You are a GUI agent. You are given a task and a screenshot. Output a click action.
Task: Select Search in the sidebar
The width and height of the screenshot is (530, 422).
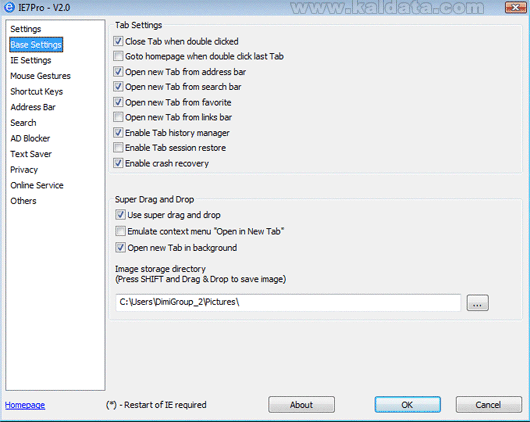(x=23, y=122)
